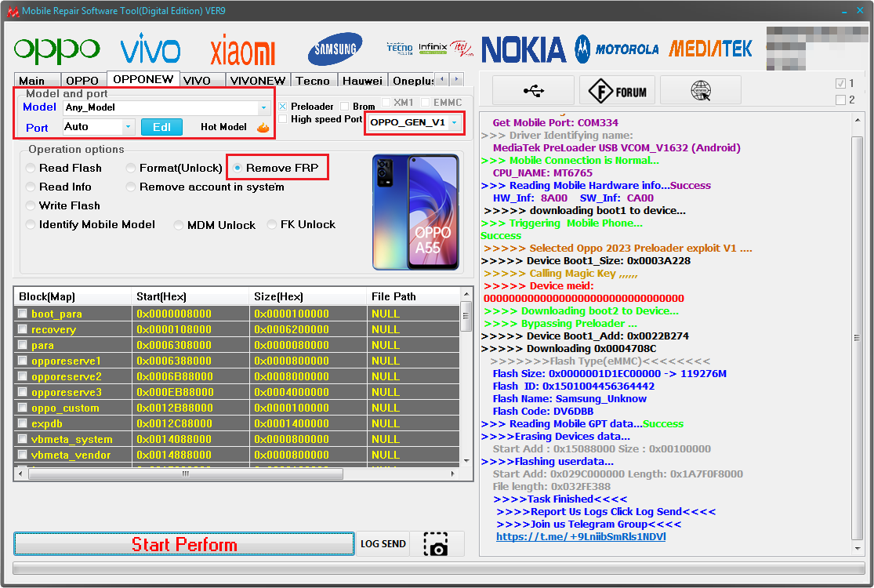Click the Start(Hex) column header
The image size is (874, 588).
[x=190, y=296]
